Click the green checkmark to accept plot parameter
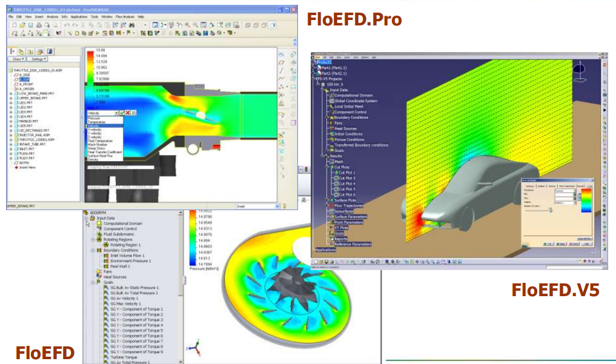 click(x=122, y=113)
